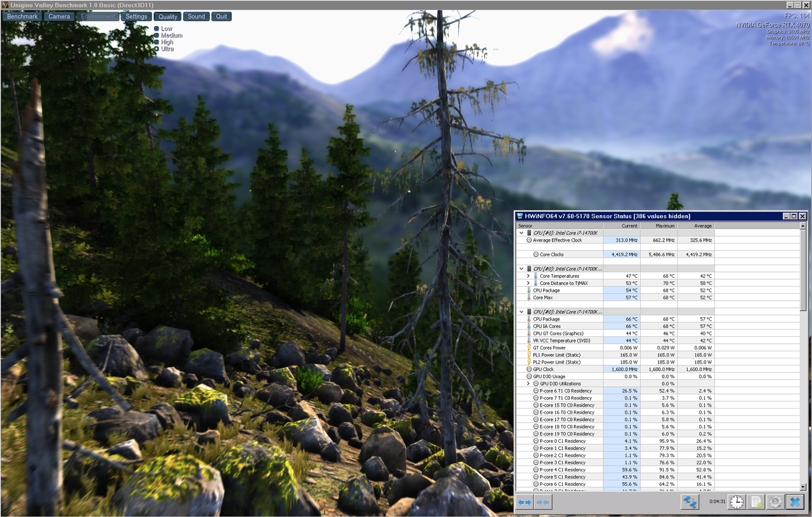
Task: Open the Camera menu in Valley
Action: 60,16
